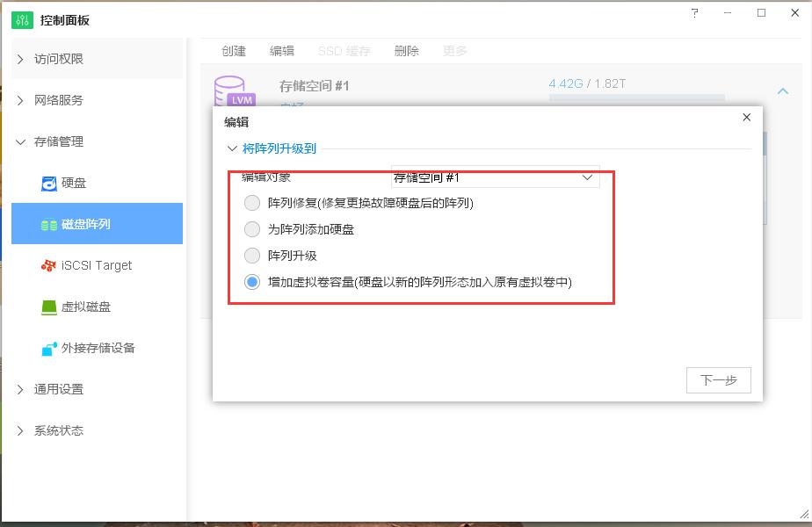
Task: Open the iSCSI Target icon
Action: click(48, 265)
